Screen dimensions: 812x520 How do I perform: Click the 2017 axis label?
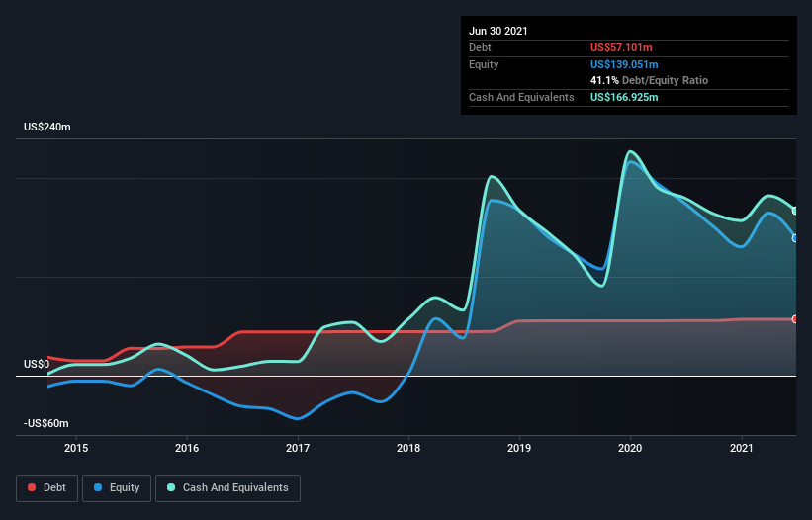(298, 448)
